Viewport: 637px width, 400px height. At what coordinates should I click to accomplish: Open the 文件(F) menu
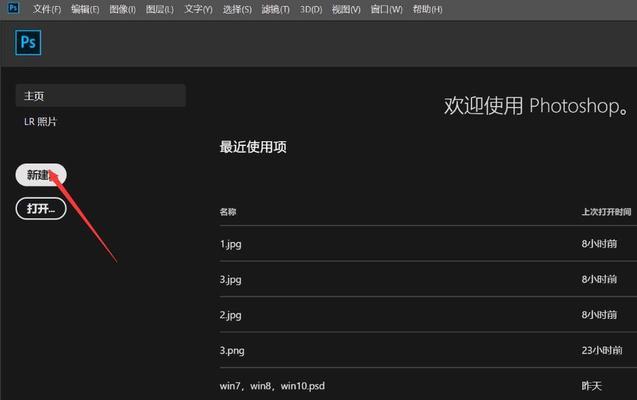pos(47,9)
